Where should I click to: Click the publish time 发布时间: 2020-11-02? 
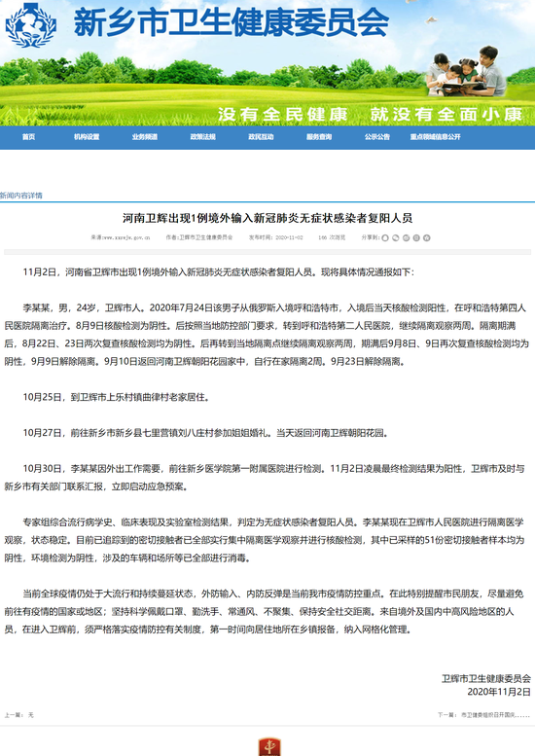tap(275, 237)
